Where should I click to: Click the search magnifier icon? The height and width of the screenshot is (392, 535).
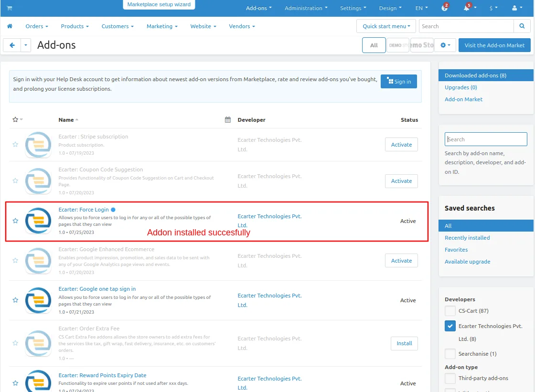click(522, 26)
